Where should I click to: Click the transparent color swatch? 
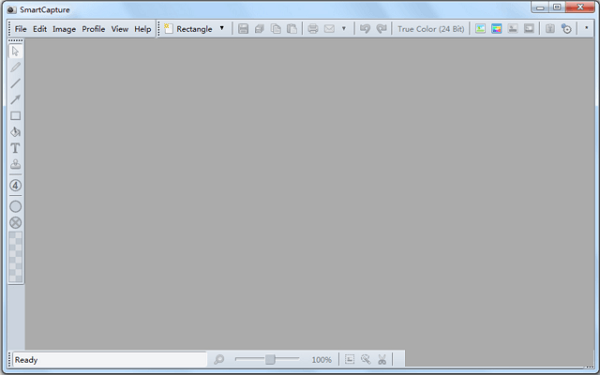pyautogui.click(x=15, y=257)
